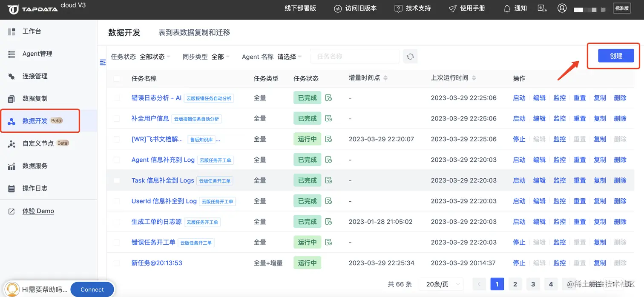This screenshot has width=644, height=297.
Task: Click 重置 for Agent 信息补充到 Log
Action: (x=580, y=160)
